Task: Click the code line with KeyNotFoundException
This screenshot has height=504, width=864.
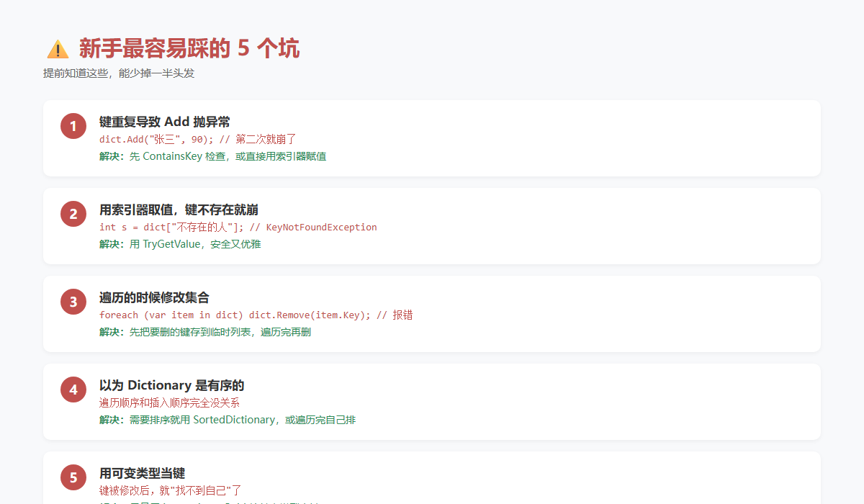Action: click(x=238, y=228)
